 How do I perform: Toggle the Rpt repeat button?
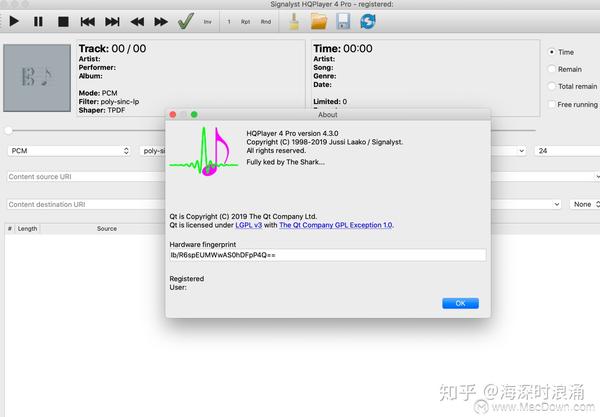pyautogui.click(x=245, y=22)
